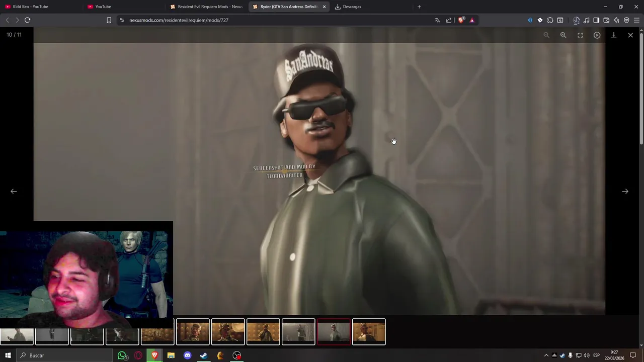Zoom in on the gallery image
This screenshot has height=362, width=644.
click(563, 35)
